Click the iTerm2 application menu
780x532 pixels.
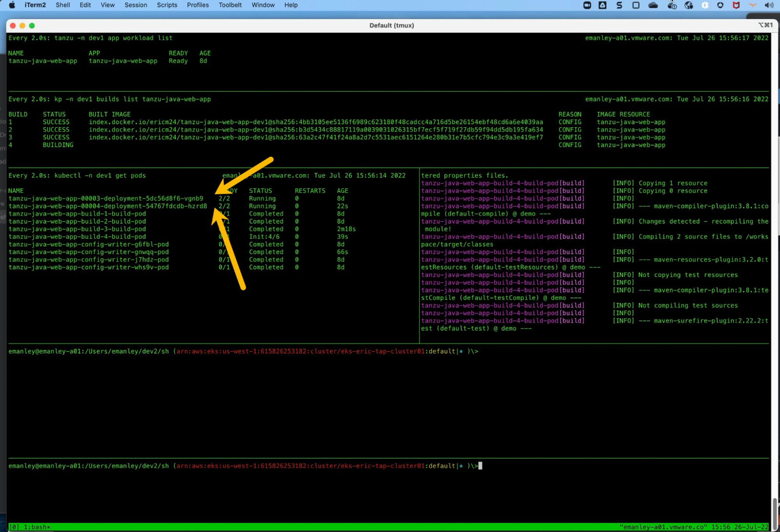[x=35, y=5]
